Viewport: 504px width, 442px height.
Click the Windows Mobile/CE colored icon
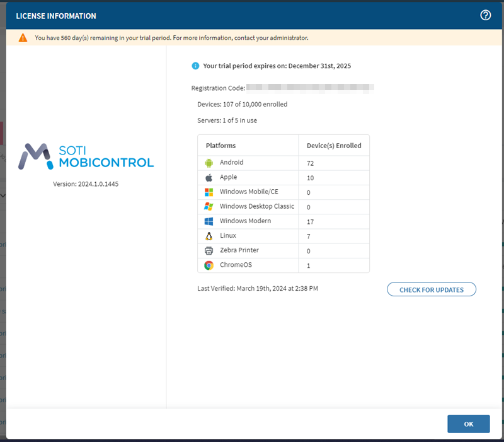coord(209,192)
